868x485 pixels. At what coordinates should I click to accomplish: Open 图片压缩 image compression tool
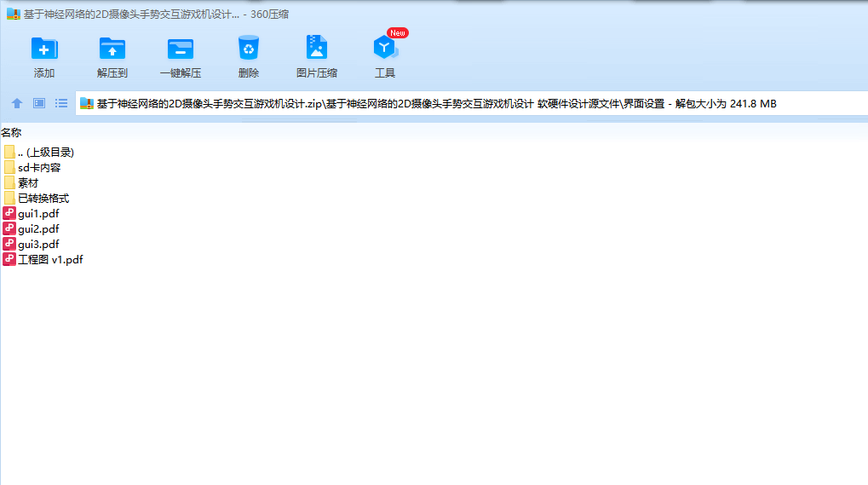tap(317, 57)
